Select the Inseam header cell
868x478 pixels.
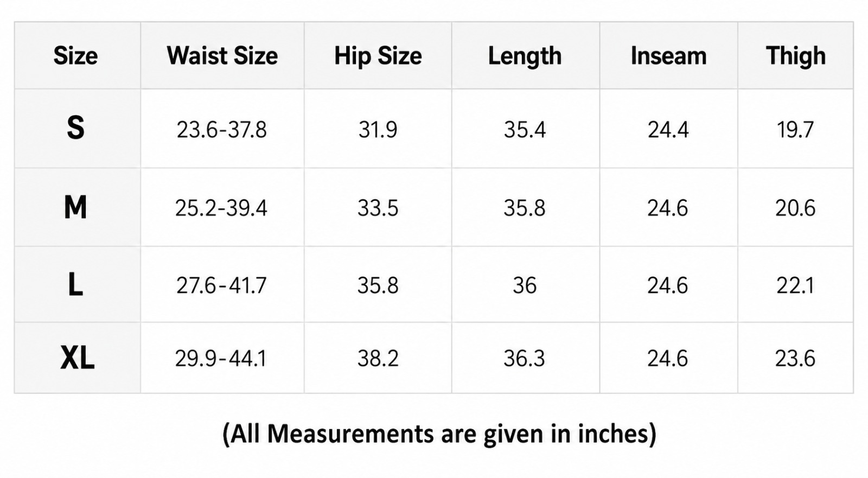(668, 56)
